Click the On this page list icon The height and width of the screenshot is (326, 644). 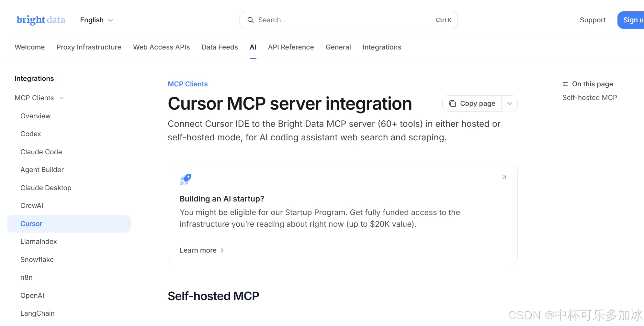click(565, 84)
